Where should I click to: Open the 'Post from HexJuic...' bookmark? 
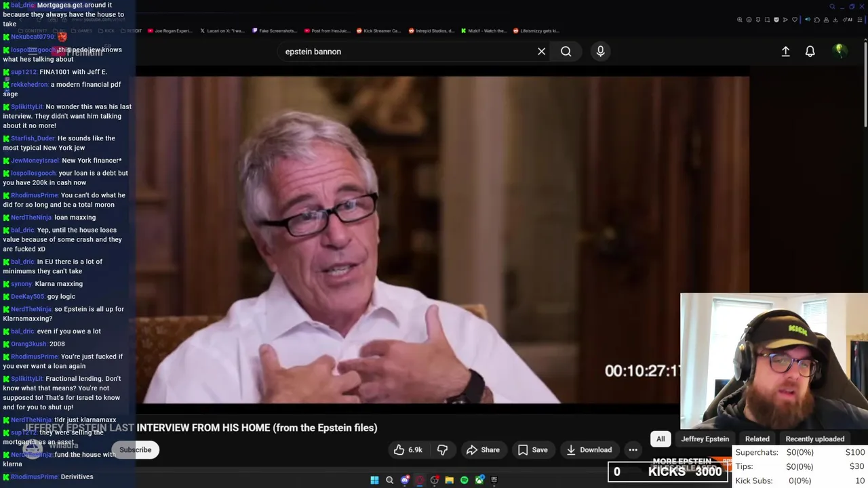(328, 30)
